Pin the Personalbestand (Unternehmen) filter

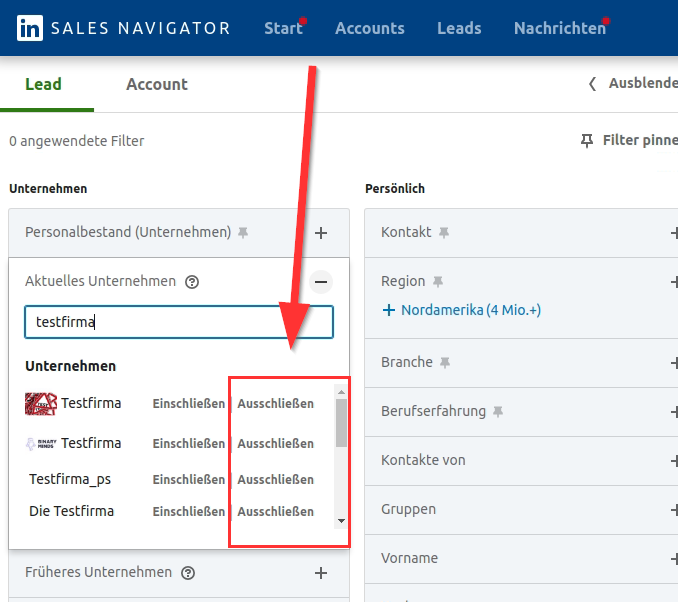coord(243,233)
